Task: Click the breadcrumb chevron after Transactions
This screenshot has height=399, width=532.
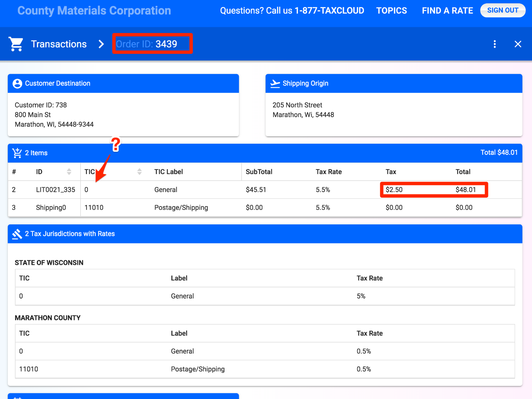Action: click(101, 44)
